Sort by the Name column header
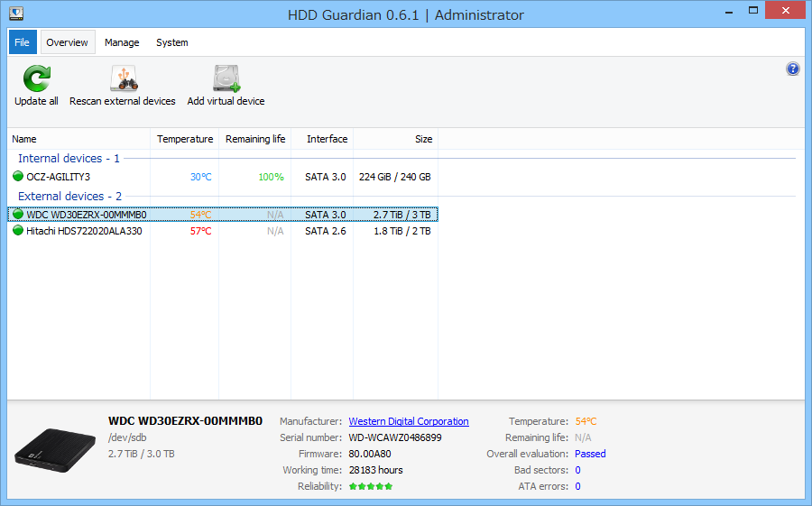The height and width of the screenshot is (506, 812). (78, 139)
